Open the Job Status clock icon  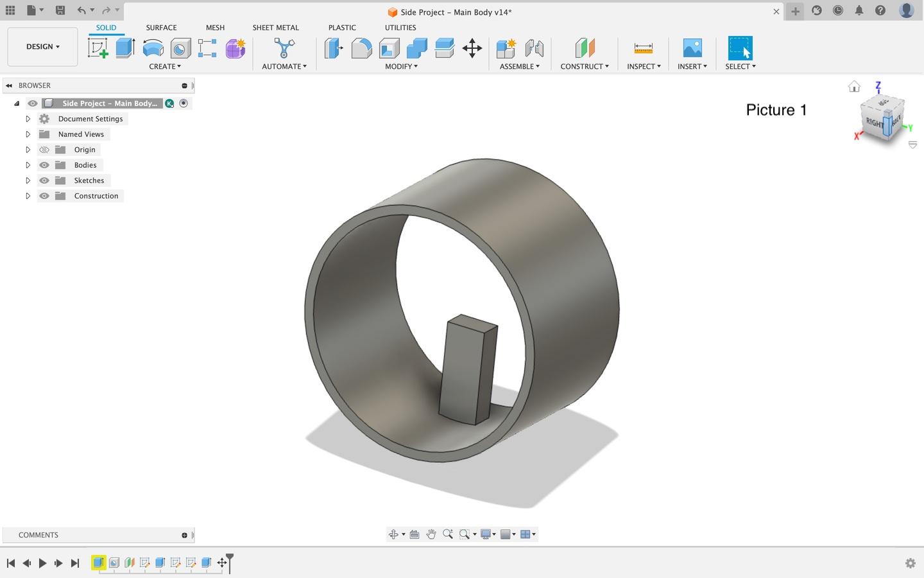838,10
